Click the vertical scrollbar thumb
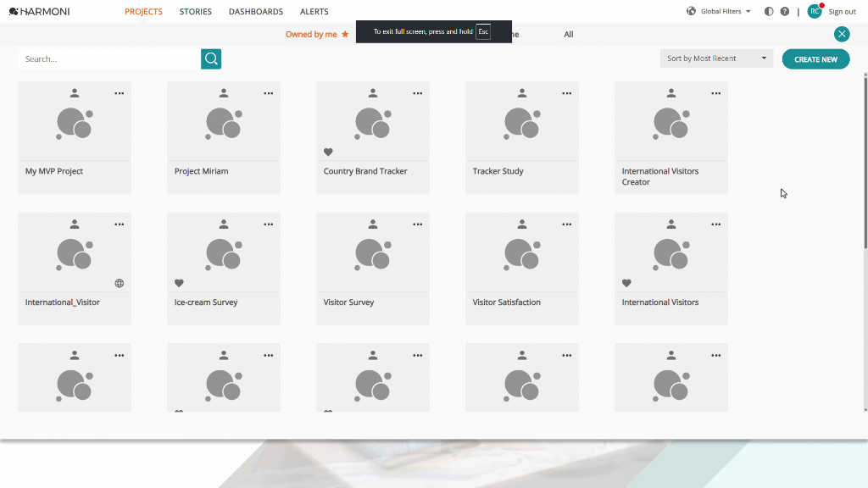 [x=865, y=160]
